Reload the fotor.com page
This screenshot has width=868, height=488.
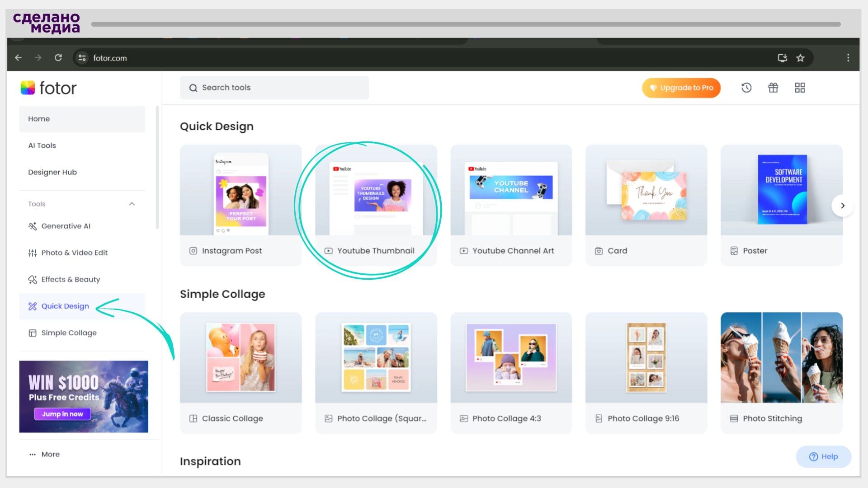point(58,58)
